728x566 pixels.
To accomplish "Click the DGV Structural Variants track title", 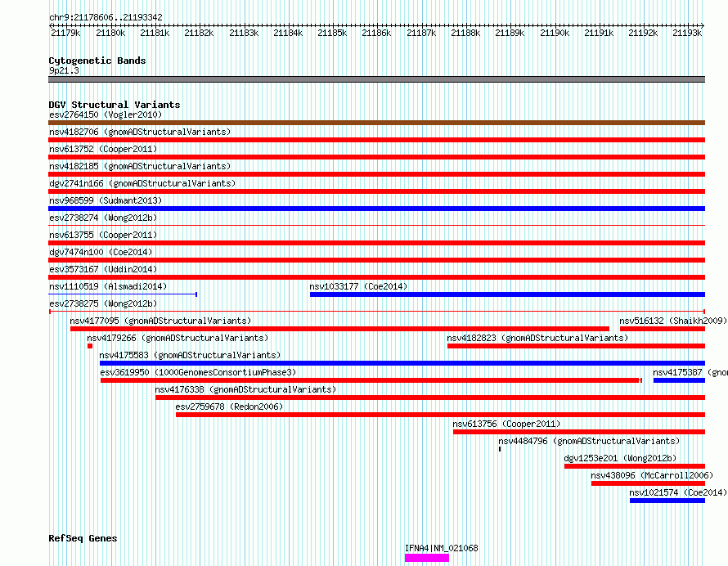I will click(115, 105).
